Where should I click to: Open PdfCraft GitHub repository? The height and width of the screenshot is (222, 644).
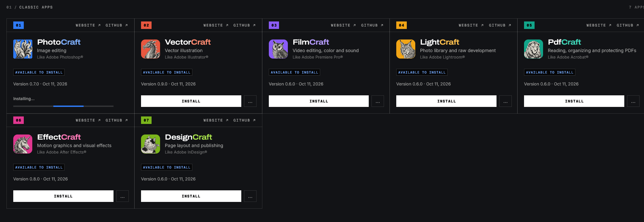628,25
